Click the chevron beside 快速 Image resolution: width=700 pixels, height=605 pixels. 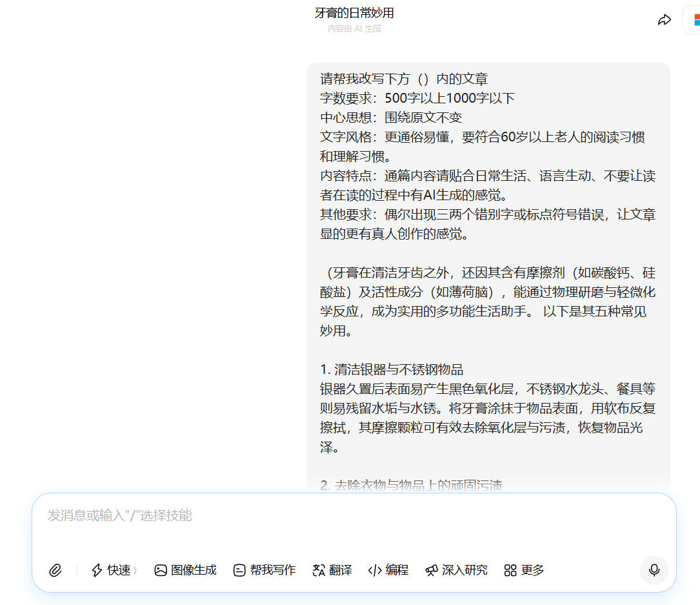135,570
